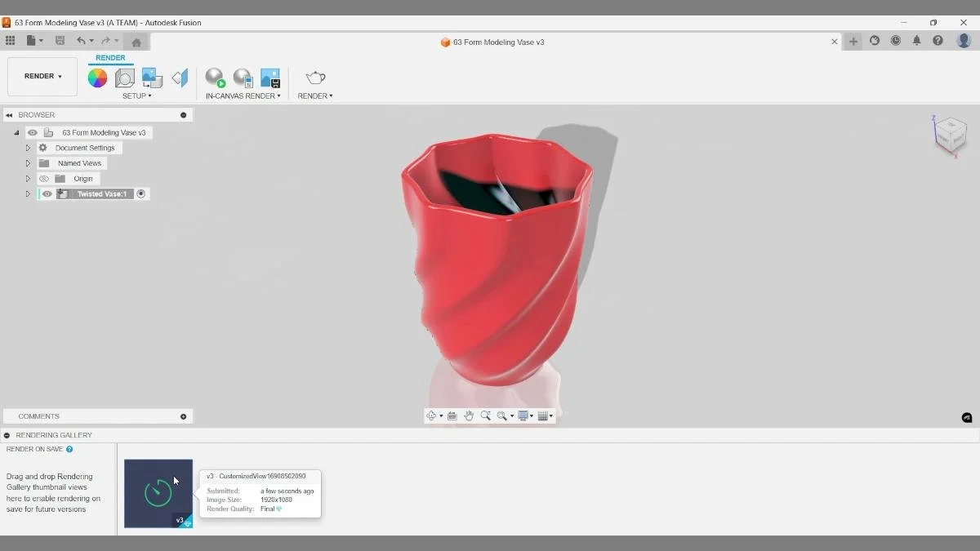Screen dimensions: 980x551
Task: Open the Setup dropdown menu
Action: [x=137, y=96]
